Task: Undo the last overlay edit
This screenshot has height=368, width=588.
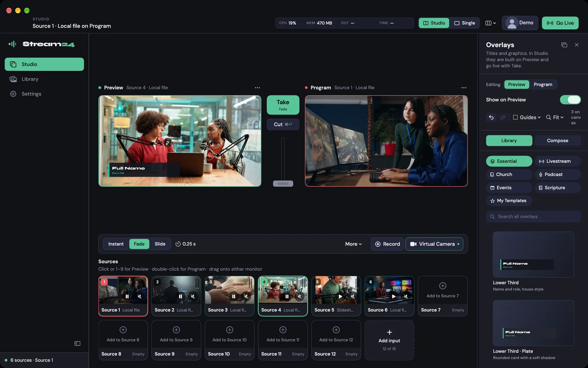Action: [x=491, y=117]
